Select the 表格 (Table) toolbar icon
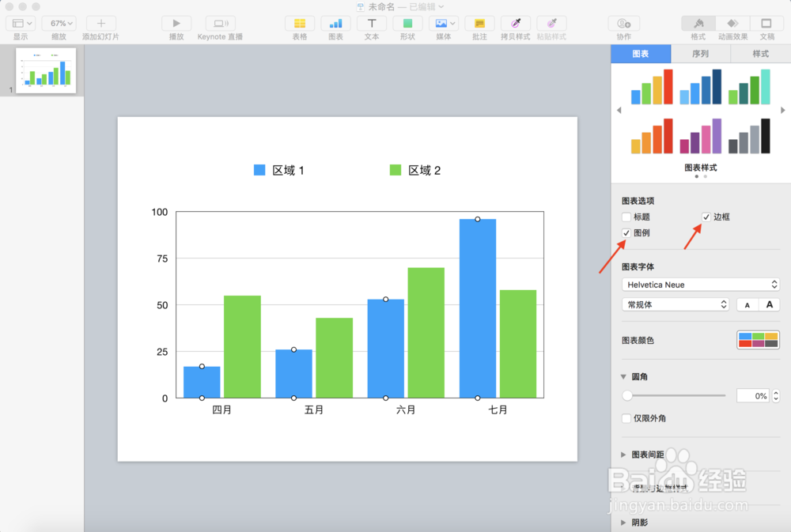The width and height of the screenshot is (791, 532). [x=300, y=25]
